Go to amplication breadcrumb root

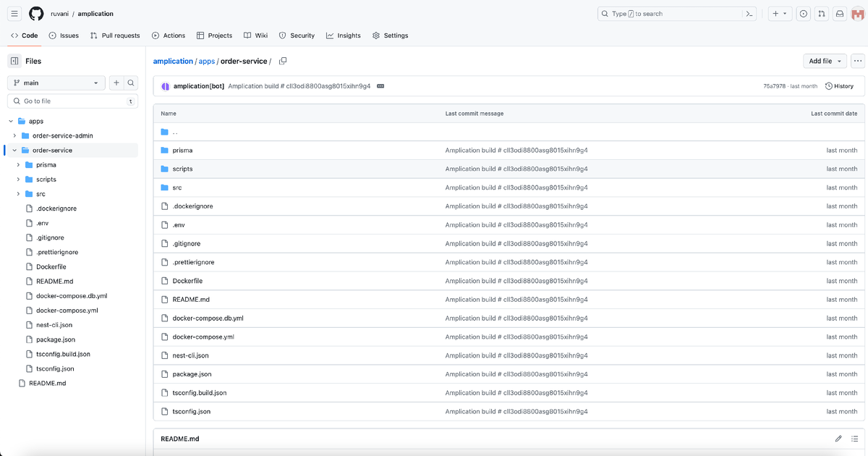(x=173, y=61)
